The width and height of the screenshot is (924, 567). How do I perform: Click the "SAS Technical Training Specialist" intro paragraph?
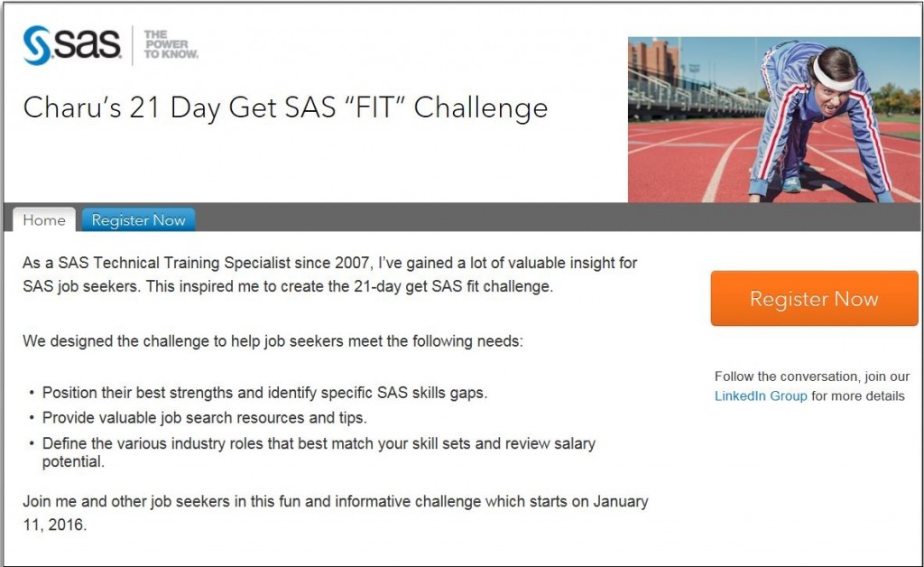(330, 274)
